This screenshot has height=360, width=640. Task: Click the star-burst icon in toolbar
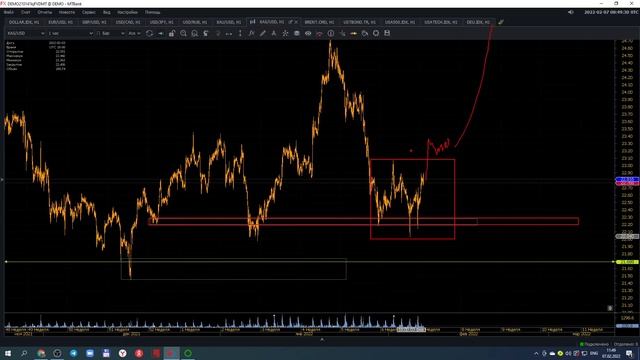(285, 33)
